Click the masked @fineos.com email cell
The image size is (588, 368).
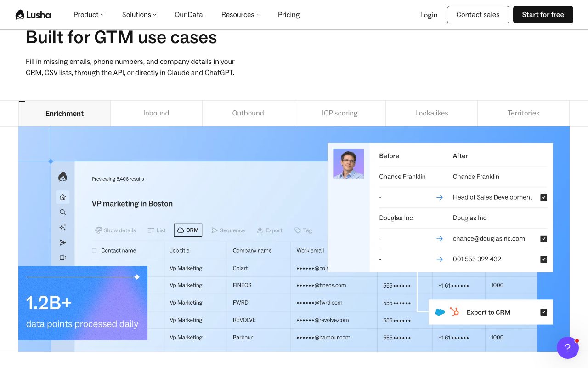321,285
